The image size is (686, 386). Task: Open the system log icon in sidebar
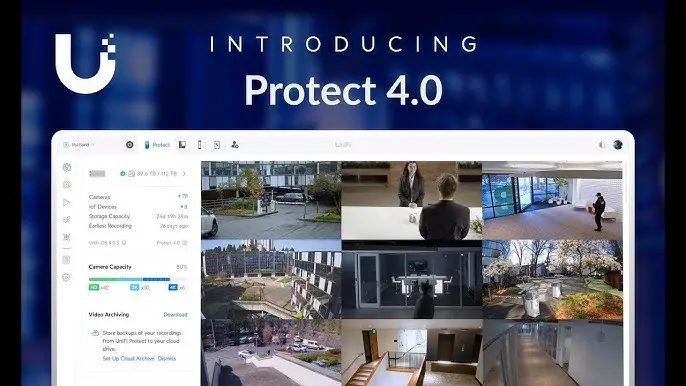point(66,260)
